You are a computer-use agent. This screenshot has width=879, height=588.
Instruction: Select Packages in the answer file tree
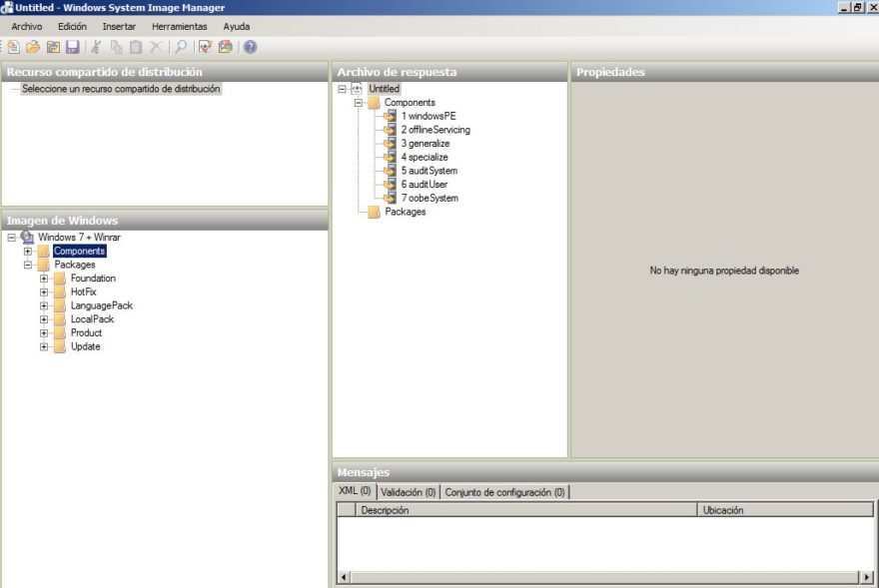pos(406,212)
